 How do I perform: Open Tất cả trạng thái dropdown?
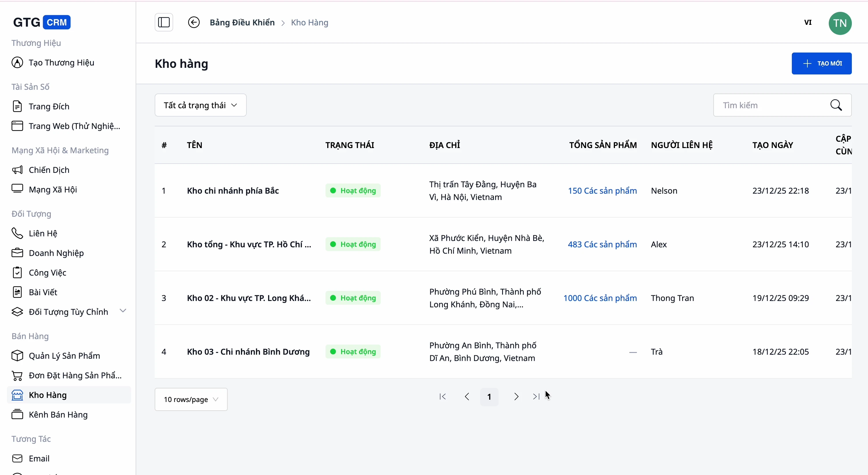coord(201,105)
